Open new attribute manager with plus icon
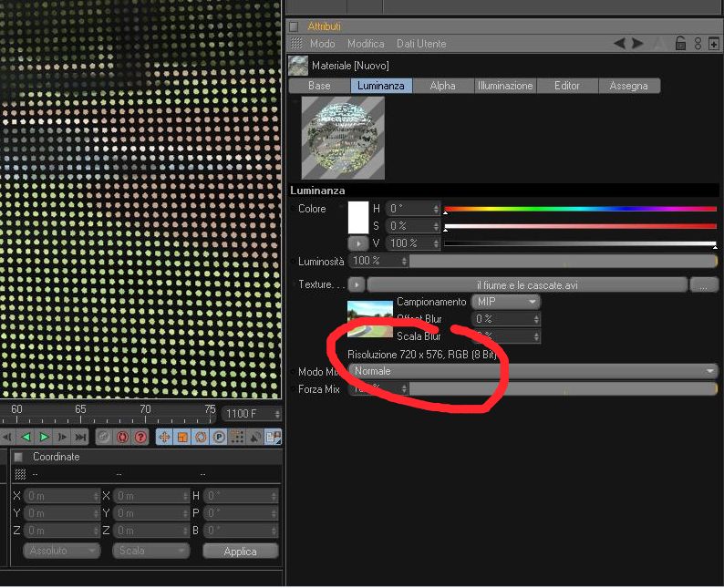724x588 pixels. (x=713, y=44)
